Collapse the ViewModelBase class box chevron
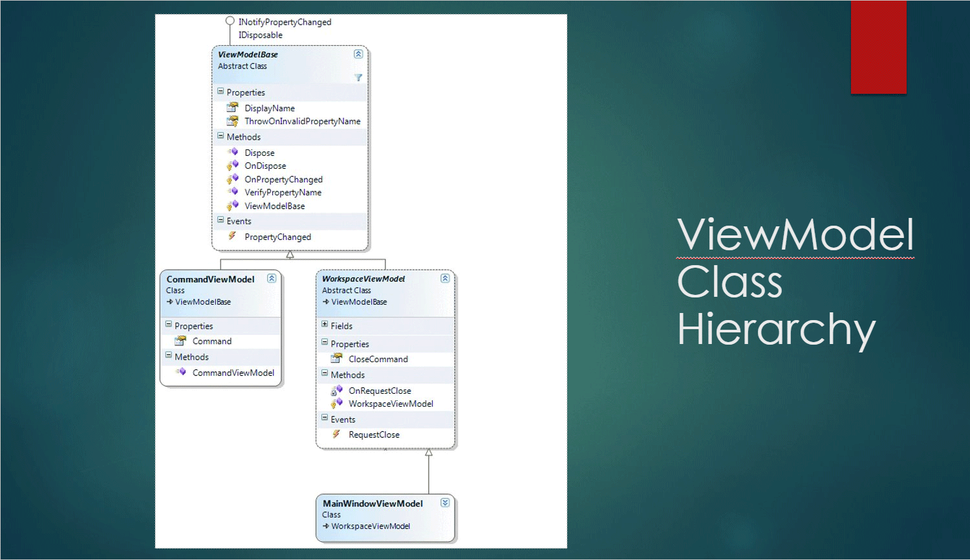The height and width of the screenshot is (560, 970). pos(358,54)
